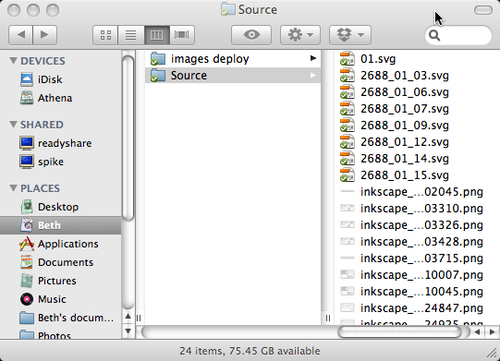Select the images deploy folder
Viewport: 500px width, 361px height.
233,59
